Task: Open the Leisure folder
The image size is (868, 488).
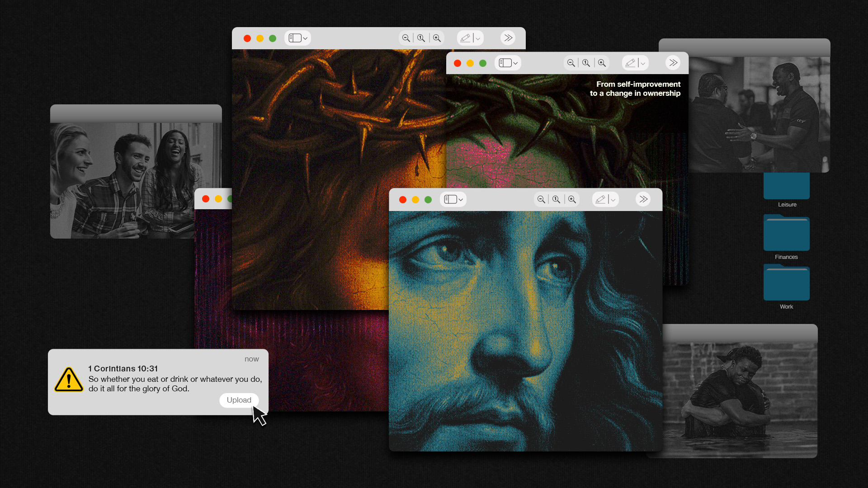Action: (786, 186)
